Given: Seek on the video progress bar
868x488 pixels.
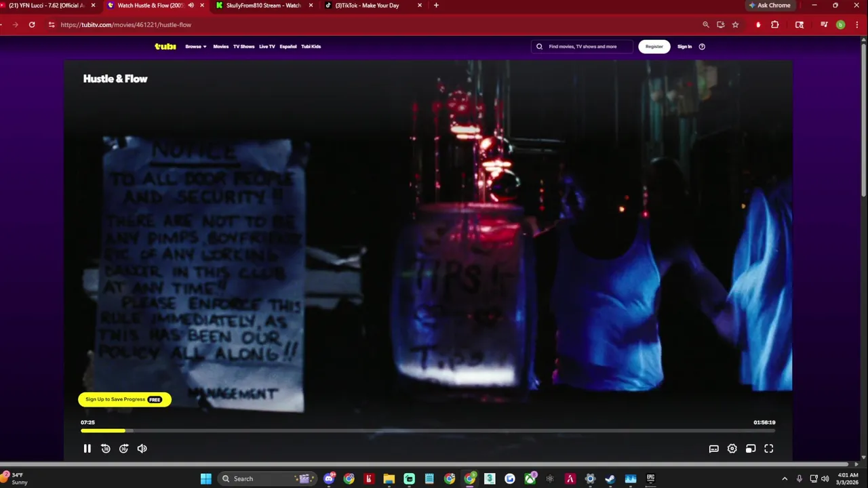Looking at the screenshot, I should click(x=428, y=430).
